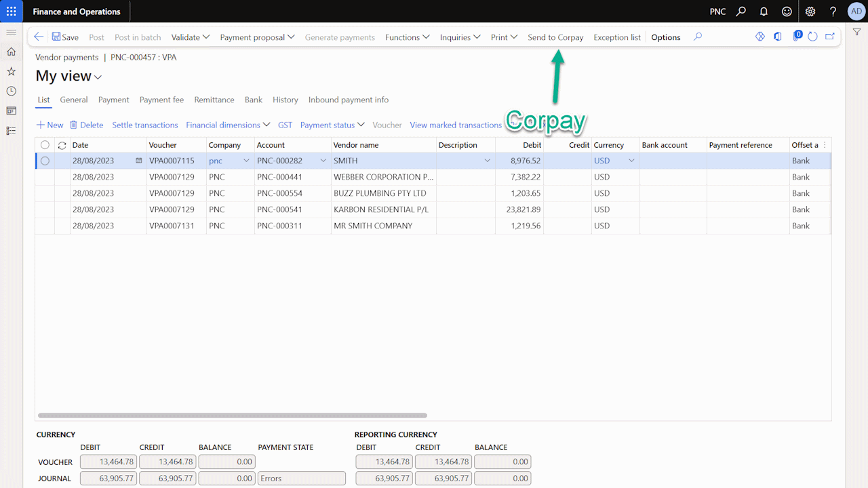
Task: Open the Inbound payment info tab
Action: pyautogui.click(x=348, y=100)
